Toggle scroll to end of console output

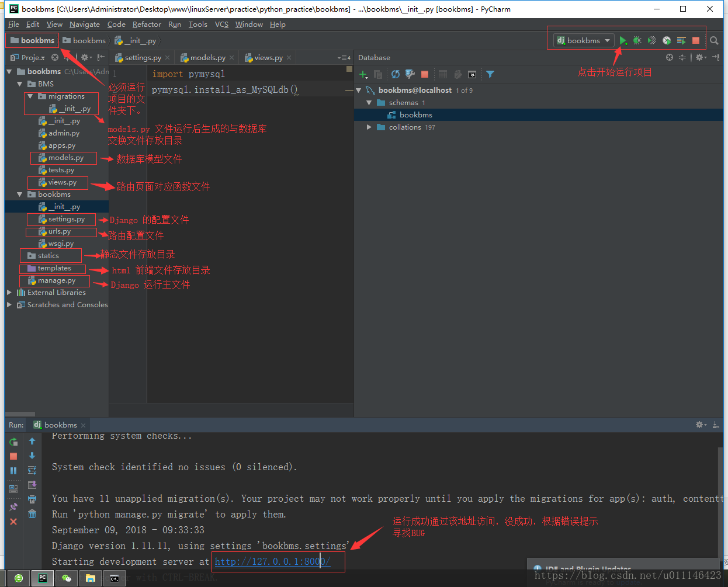tap(32, 485)
